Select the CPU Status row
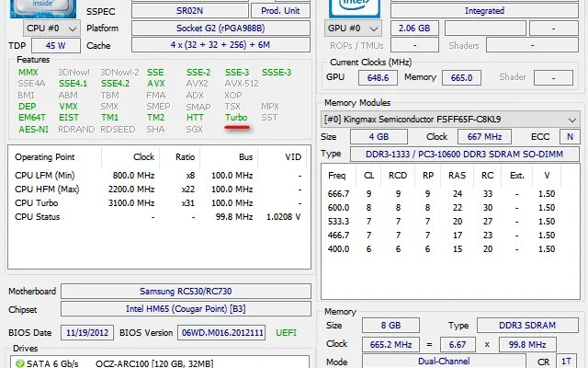Viewport: 588px width, 368px height. tap(159, 217)
